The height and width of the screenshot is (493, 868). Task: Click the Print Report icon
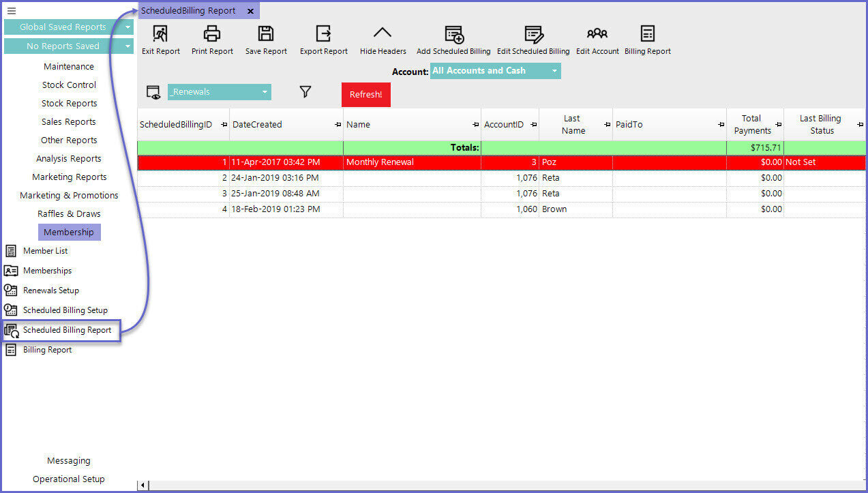coord(212,34)
